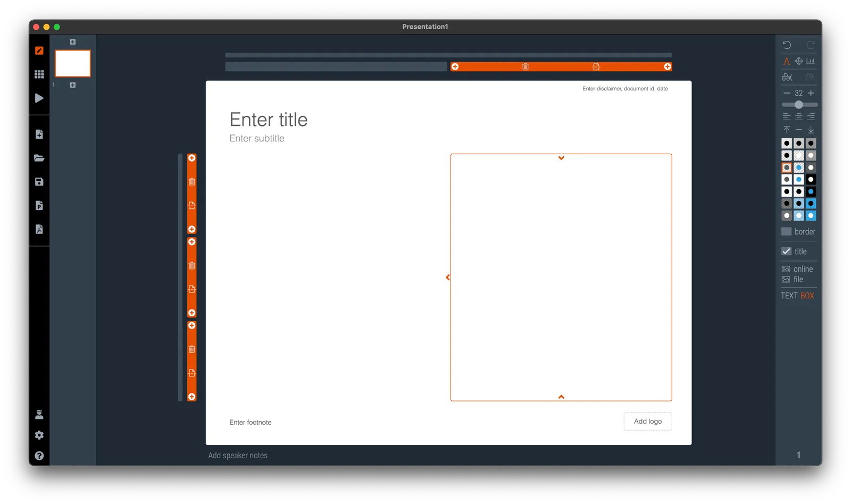Expand the box using its left chevron
This screenshot has height=504, width=851.
pos(448,278)
